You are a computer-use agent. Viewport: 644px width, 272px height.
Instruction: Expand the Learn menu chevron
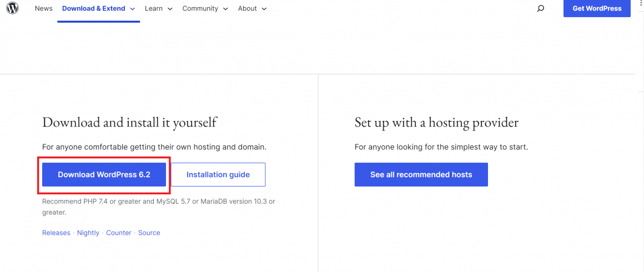[170, 9]
